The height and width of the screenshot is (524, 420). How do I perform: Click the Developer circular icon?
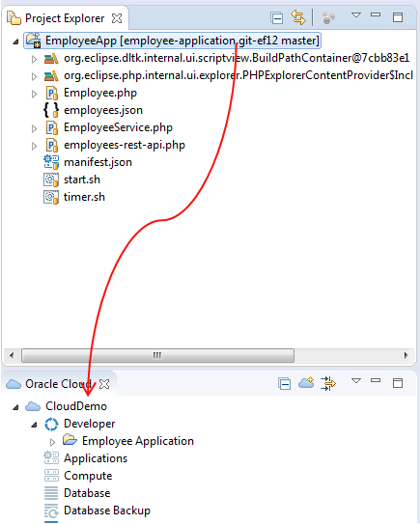pyautogui.click(x=51, y=424)
